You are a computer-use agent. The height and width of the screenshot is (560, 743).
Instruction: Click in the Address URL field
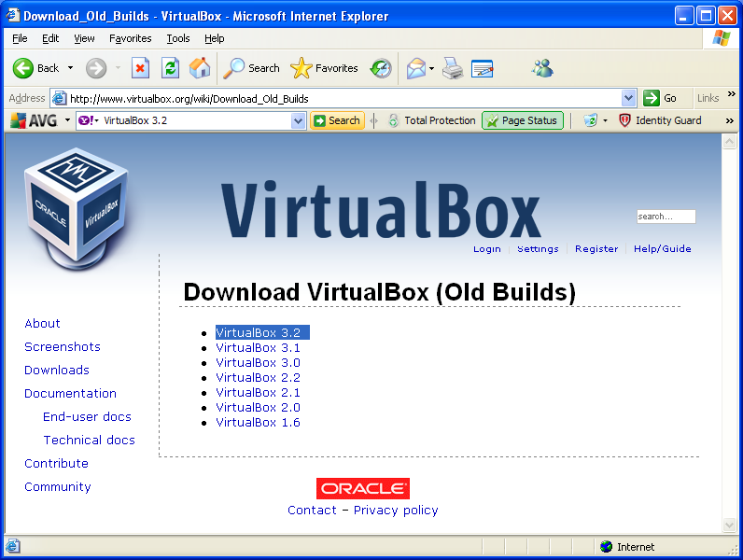(344, 99)
